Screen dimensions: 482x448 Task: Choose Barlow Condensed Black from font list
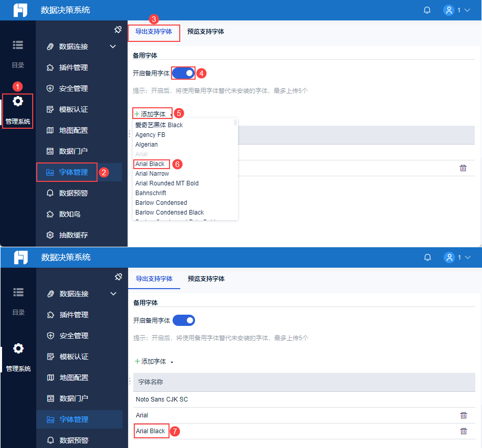170,213
